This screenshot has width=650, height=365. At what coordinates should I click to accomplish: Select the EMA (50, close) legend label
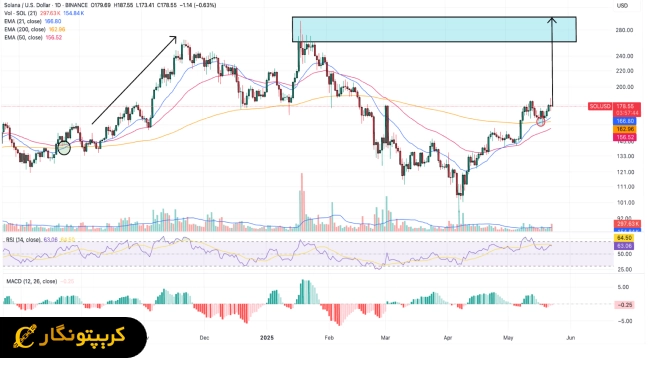[23, 37]
